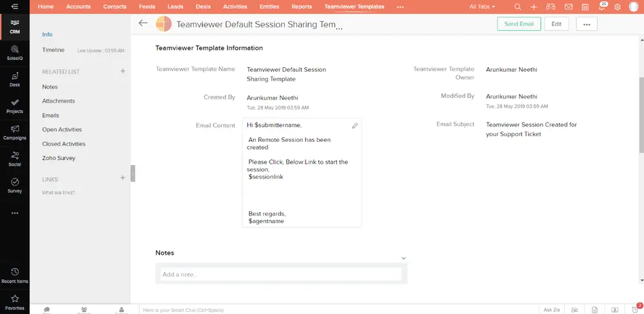Viewport: 644px width, 314px height.
Task: Open the CRM app in sidebar
Action: point(15,26)
